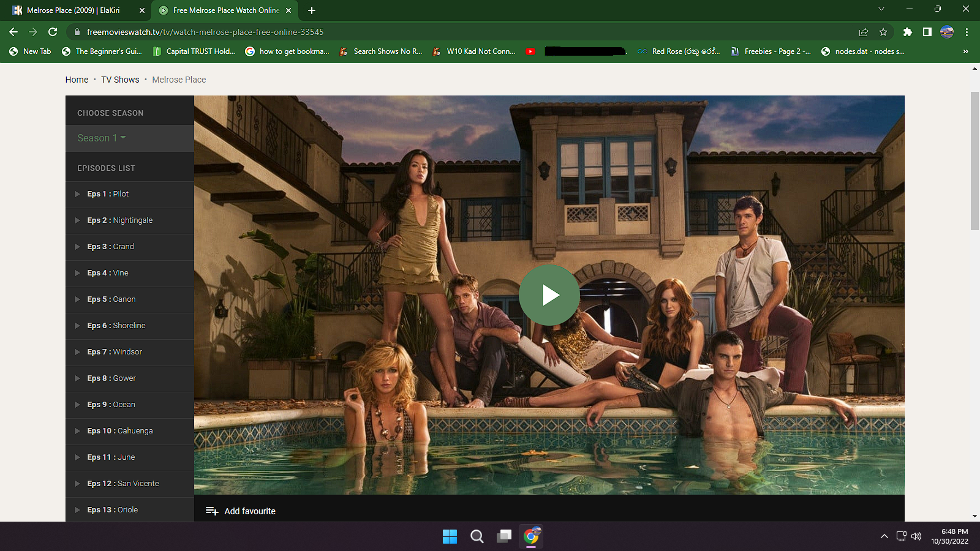Switch to Melrose Place ElaKiri tab
980x551 pixels.
pyautogui.click(x=73, y=10)
